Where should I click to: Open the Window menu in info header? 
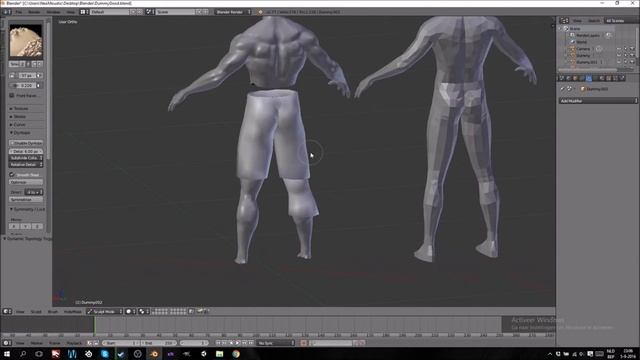coord(53,12)
